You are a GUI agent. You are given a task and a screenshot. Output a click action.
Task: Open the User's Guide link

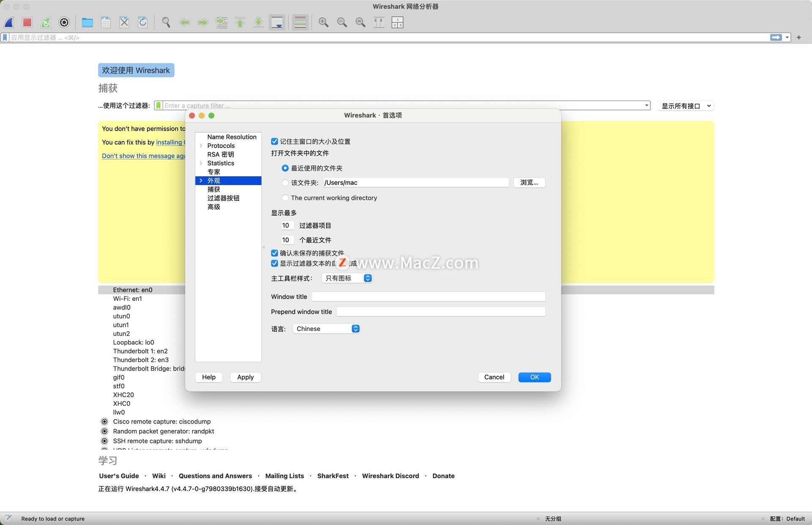119,476
